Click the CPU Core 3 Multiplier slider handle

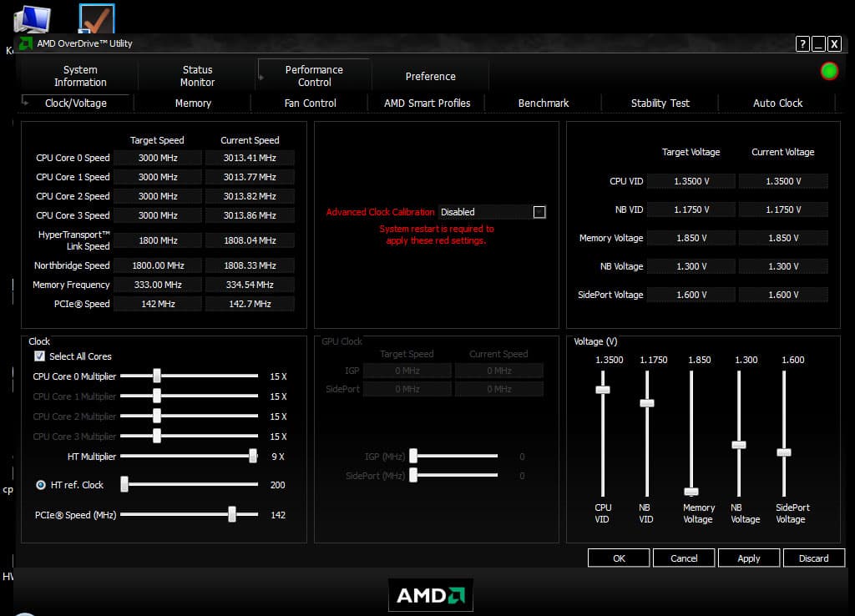point(157,436)
